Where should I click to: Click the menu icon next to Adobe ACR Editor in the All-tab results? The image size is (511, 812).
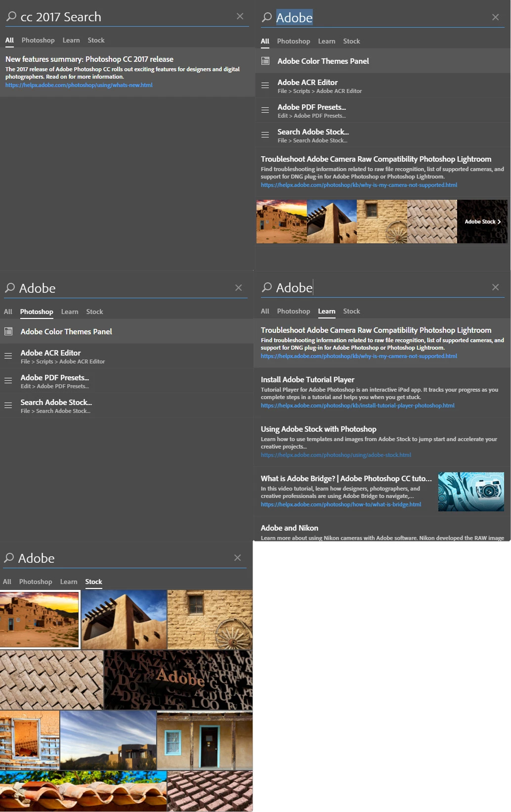click(265, 86)
